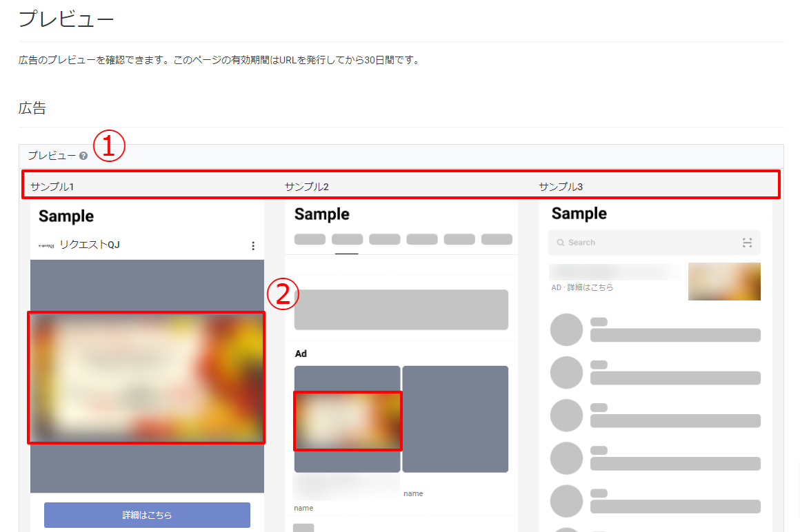The width and height of the screenshot is (800, 532).
Task: Open the large ad image in Sample 1
Action: [x=146, y=377]
